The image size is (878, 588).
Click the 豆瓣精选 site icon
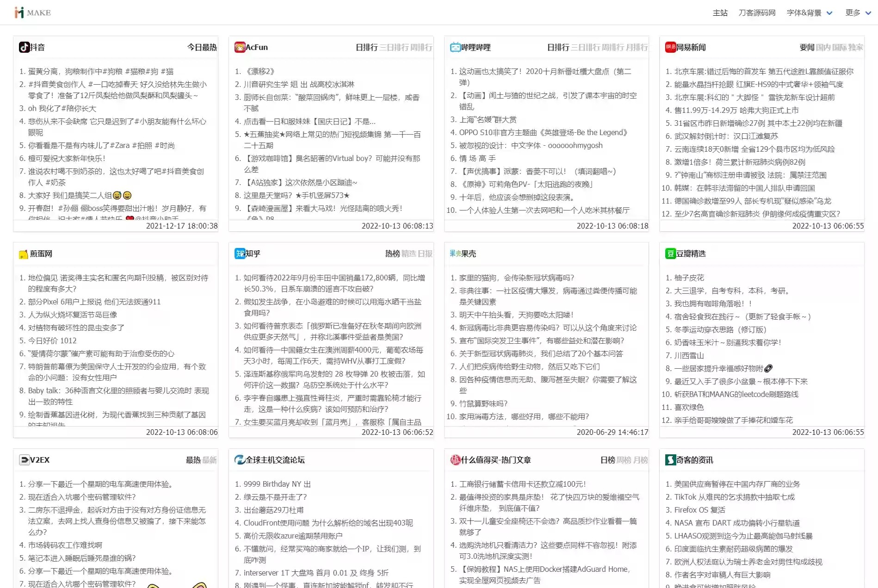point(670,254)
